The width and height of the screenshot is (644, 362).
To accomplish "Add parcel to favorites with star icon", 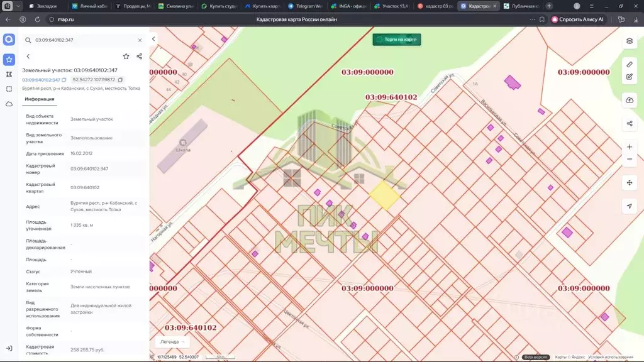I will tap(126, 56).
